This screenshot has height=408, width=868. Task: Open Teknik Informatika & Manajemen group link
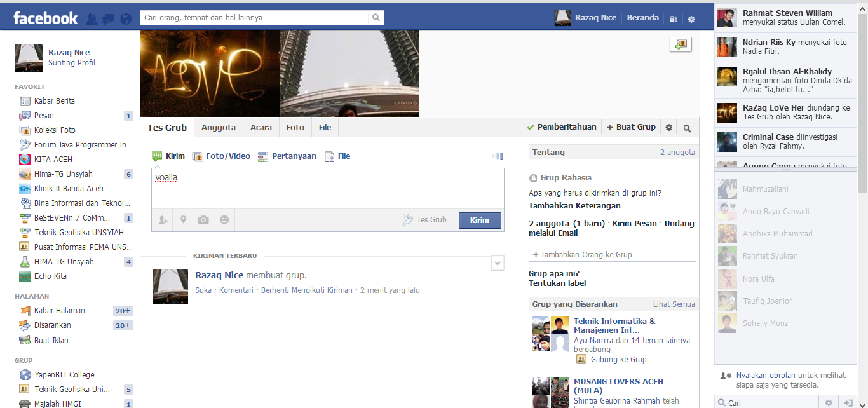pos(614,325)
